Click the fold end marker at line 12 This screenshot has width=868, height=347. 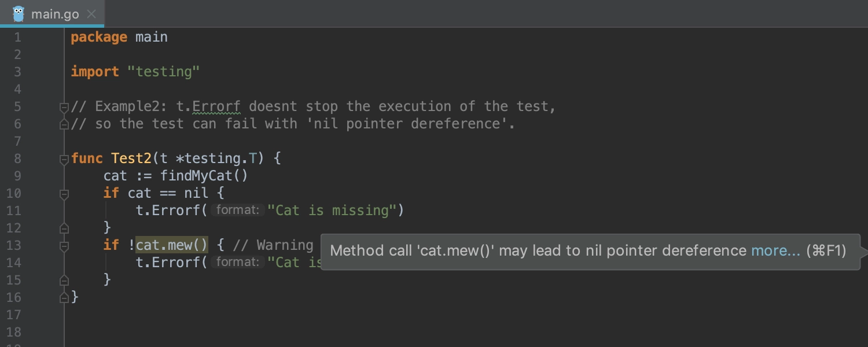click(x=64, y=228)
